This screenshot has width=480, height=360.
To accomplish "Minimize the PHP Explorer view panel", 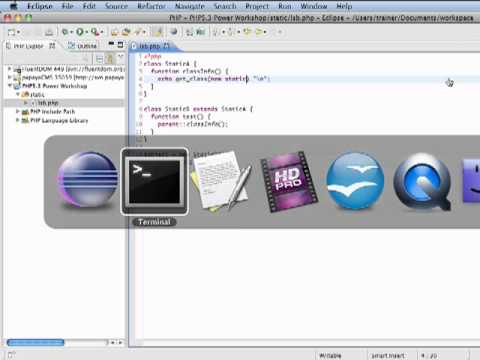I will 111,44.
